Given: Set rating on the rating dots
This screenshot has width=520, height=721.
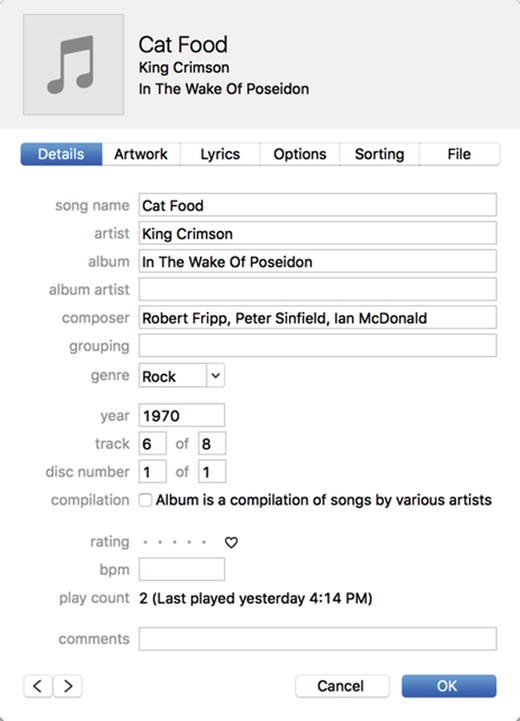Looking at the screenshot, I should pos(175,543).
